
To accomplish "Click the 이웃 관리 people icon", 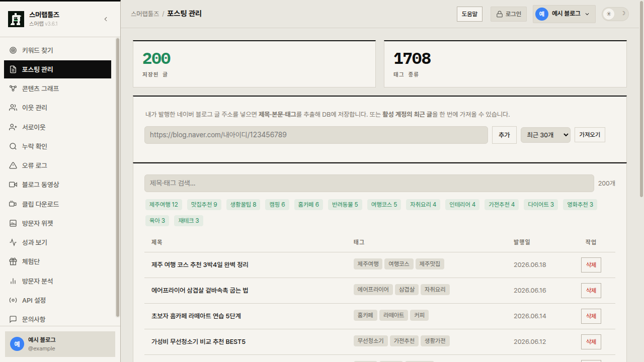I will pos(13,108).
